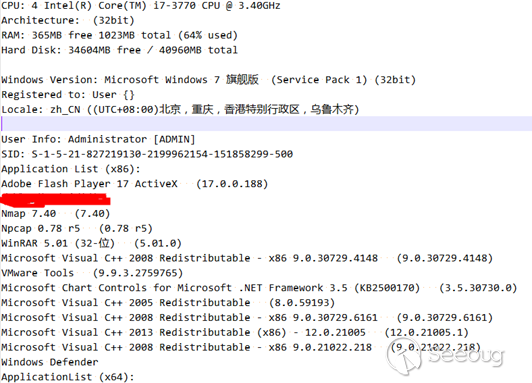Click the Windows Version text line

[x=208, y=80]
